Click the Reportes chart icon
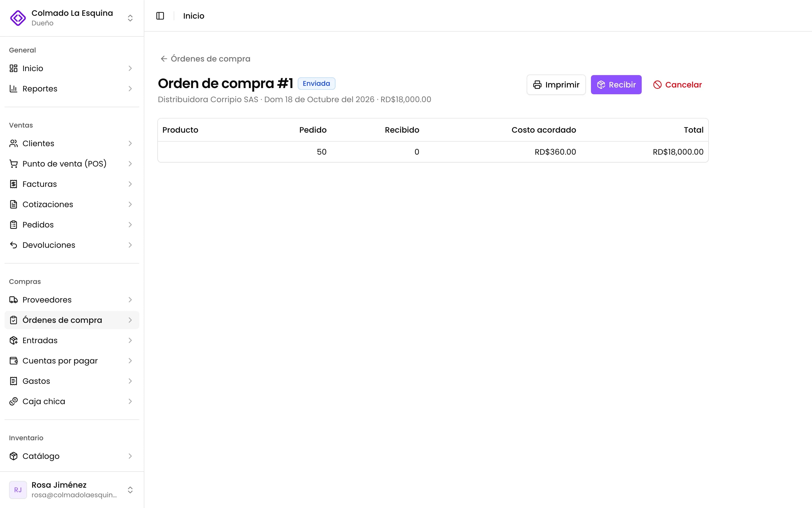This screenshot has height=508, width=812. click(14, 89)
